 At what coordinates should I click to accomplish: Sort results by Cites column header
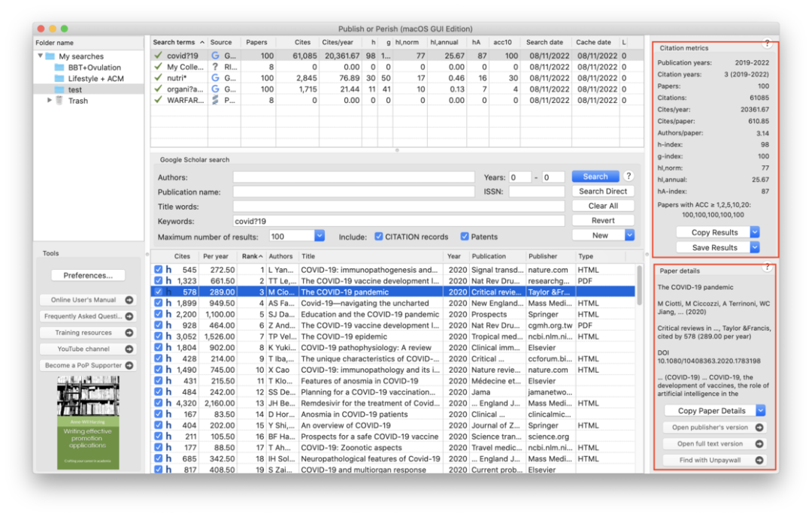pos(182,256)
